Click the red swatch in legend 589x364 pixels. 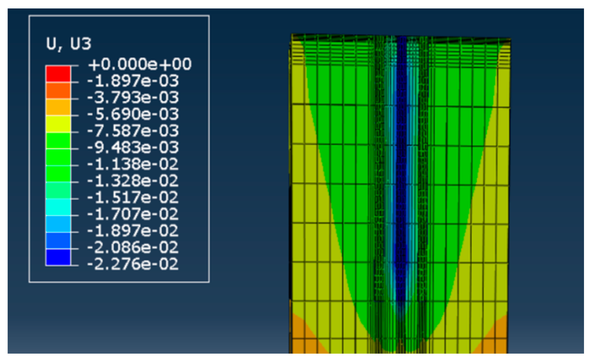58,74
